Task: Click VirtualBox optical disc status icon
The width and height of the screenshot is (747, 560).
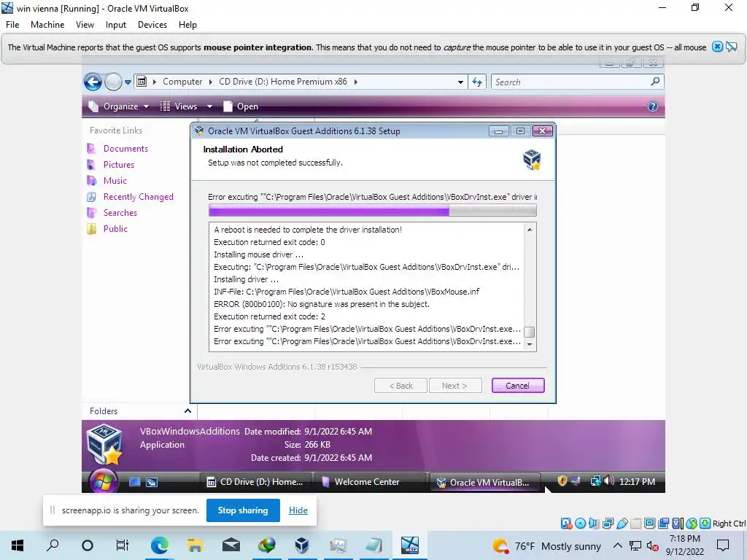Action: point(580,524)
